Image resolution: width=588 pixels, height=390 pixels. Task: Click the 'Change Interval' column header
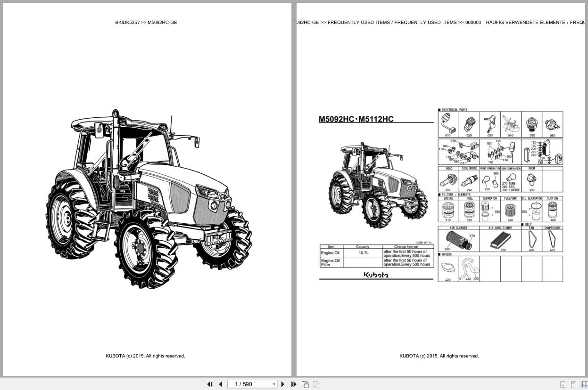(406, 247)
